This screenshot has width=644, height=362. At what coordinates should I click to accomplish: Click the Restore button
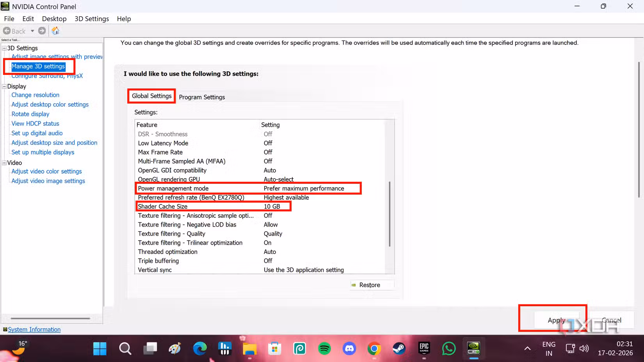(x=372, y=285)
